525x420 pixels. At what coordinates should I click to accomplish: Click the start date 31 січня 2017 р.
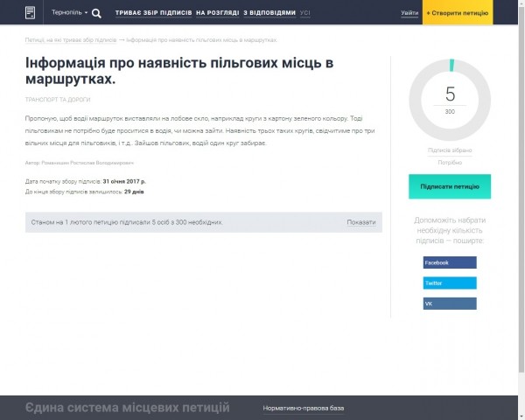(124, 181)
